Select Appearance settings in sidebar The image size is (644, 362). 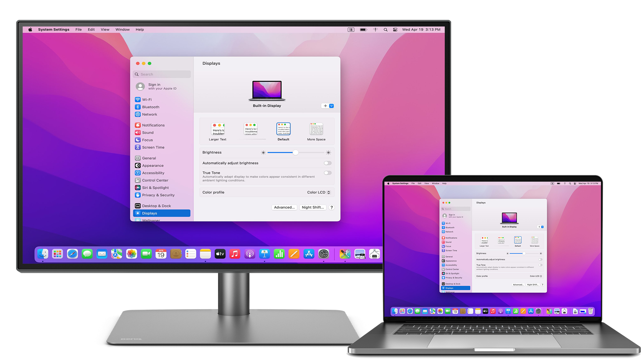(x=154, y=166)
